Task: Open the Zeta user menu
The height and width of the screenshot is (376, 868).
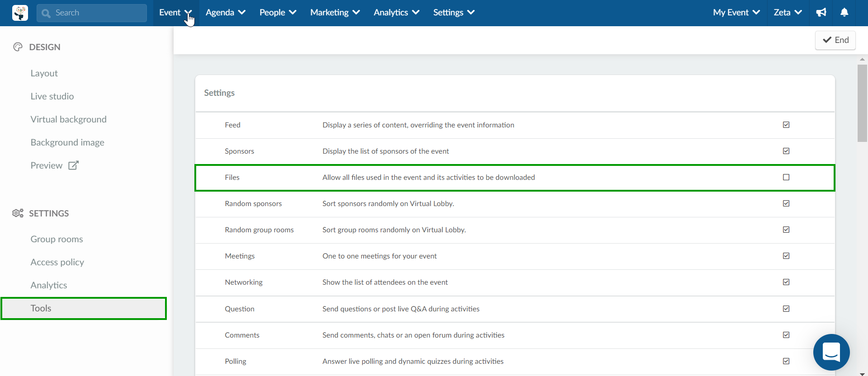Action: click(x=788, y=13)
